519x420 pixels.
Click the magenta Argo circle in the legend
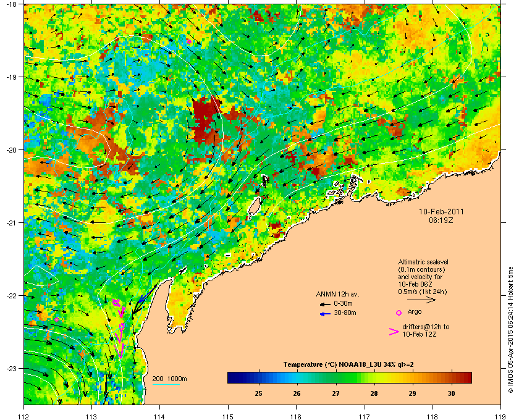[399, 313]
